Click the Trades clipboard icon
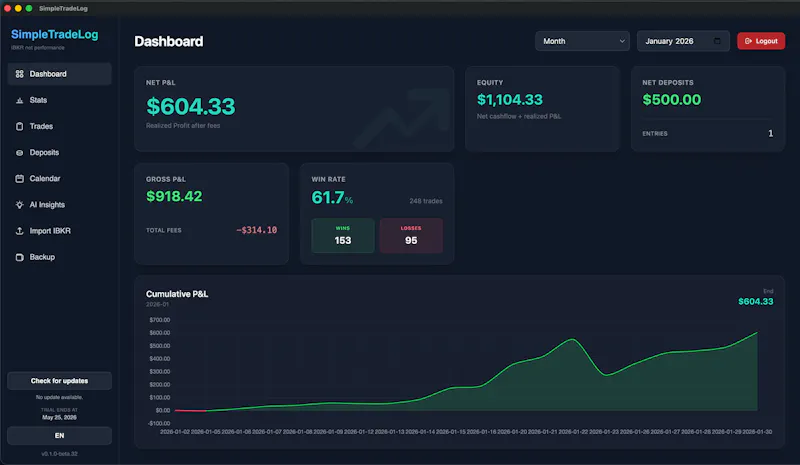 pos(19,126)
